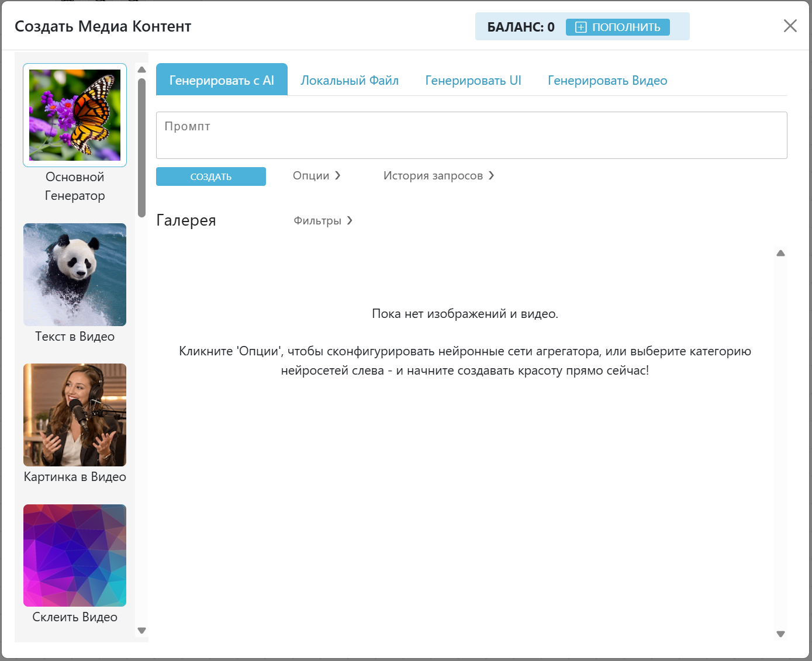
Task: Switch to Генерировать Видео tab
Action: coord(607,81)
